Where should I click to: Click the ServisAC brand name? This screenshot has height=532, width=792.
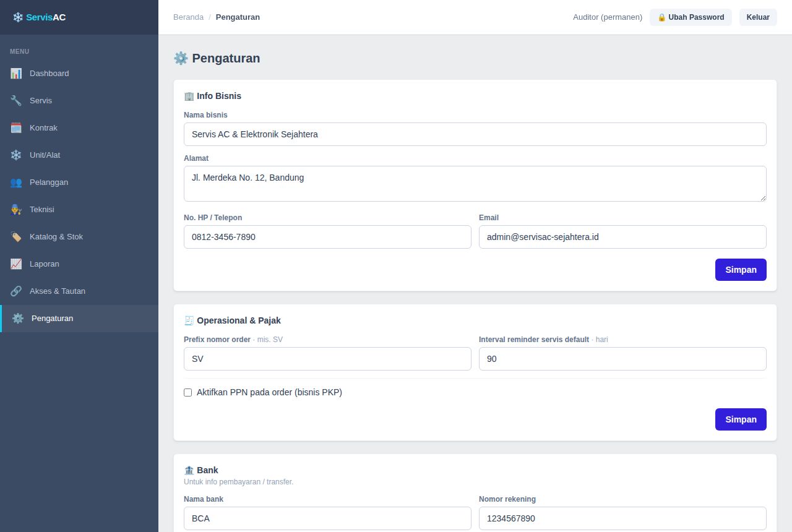[46, 17]
